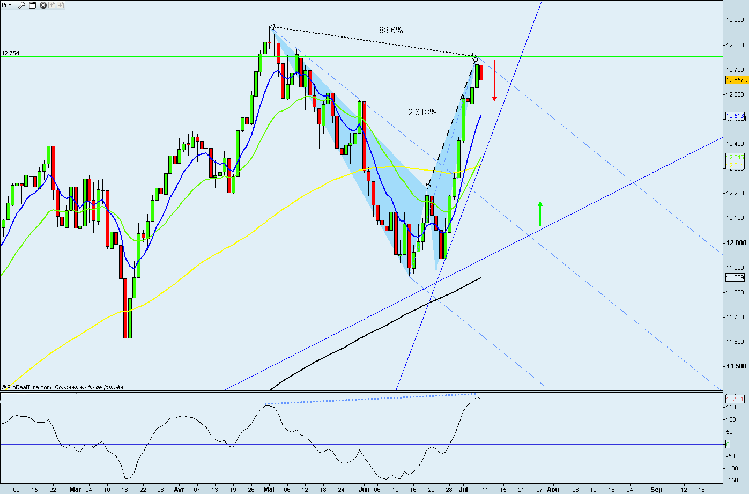Select the percentage label beside the rising blue wedge
The height and width of the screenshot is (494, 749).
click(422, 112)
